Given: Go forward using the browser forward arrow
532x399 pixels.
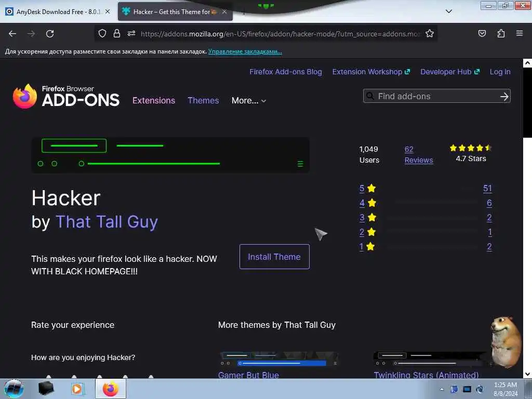Looking at the screenshot, I should point(31,34).
